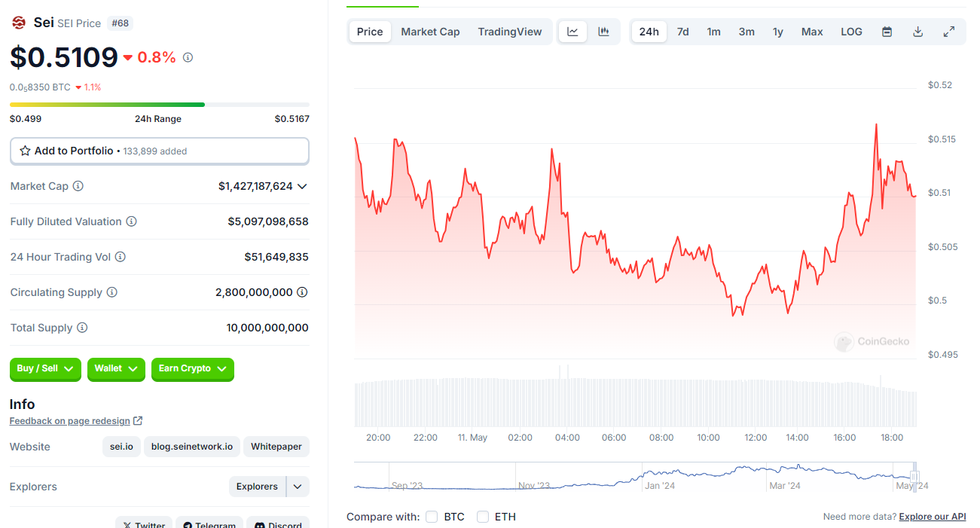Select the Price chart tab

[370, 32]
